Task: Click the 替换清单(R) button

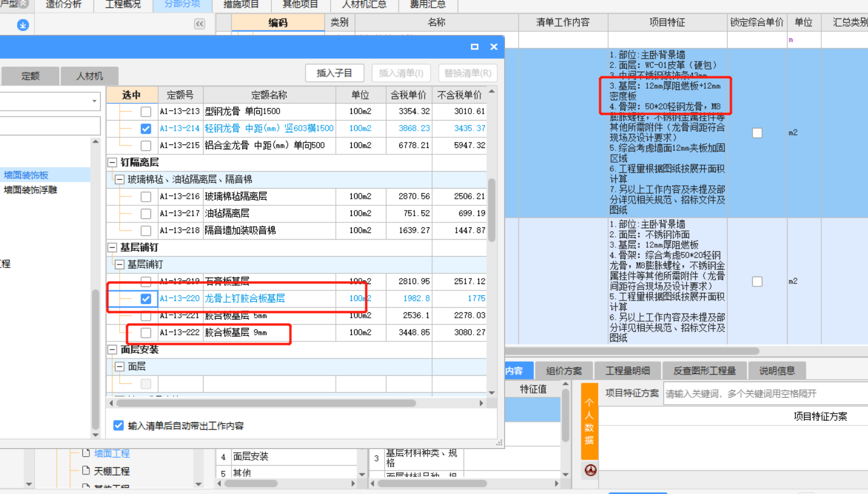Action: tap(468, 73)
